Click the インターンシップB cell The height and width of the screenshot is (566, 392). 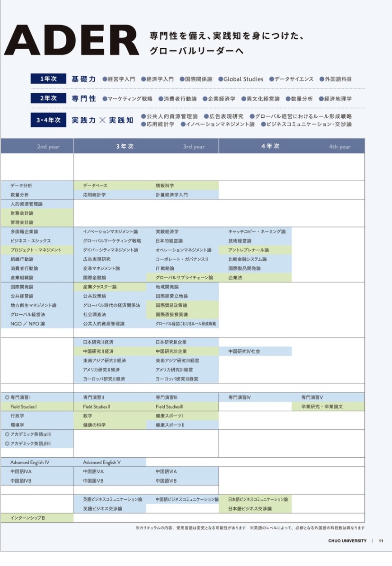tap(27, 518)
